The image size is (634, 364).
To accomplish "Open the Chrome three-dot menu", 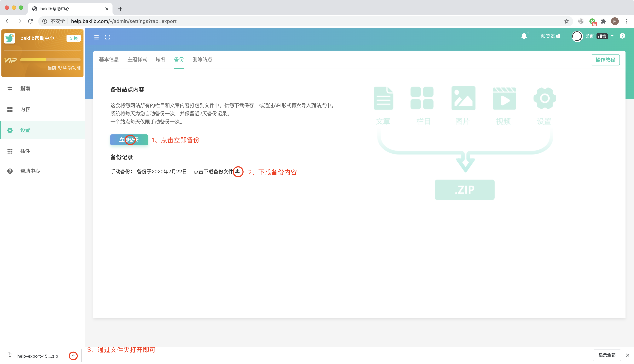I will pyautogui.click(x=626, y=22).
